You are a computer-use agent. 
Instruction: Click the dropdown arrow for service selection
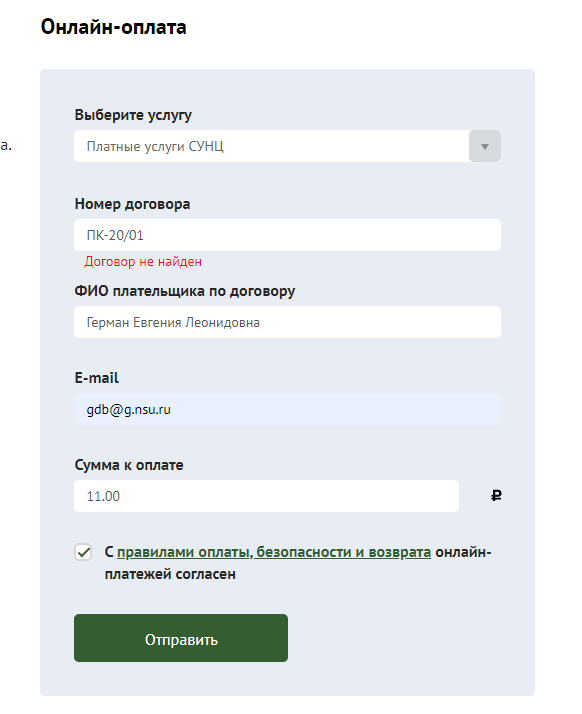[x=485, y=146]
